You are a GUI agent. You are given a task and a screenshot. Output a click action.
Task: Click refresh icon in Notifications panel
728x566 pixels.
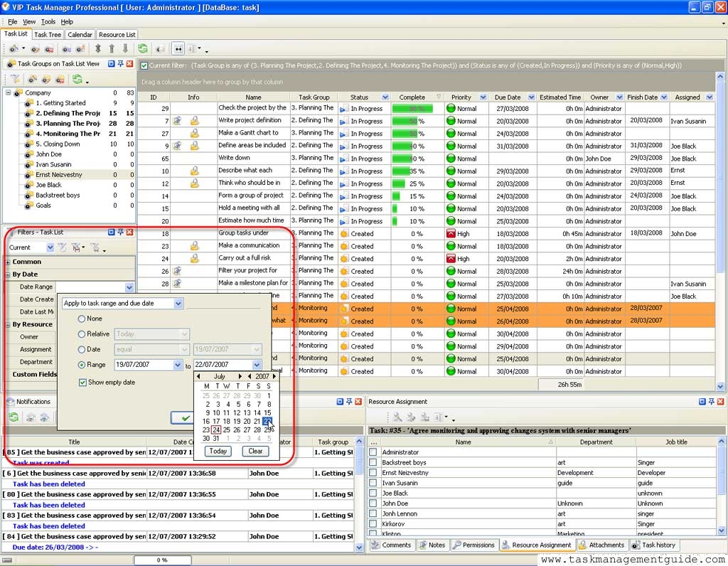14,417
